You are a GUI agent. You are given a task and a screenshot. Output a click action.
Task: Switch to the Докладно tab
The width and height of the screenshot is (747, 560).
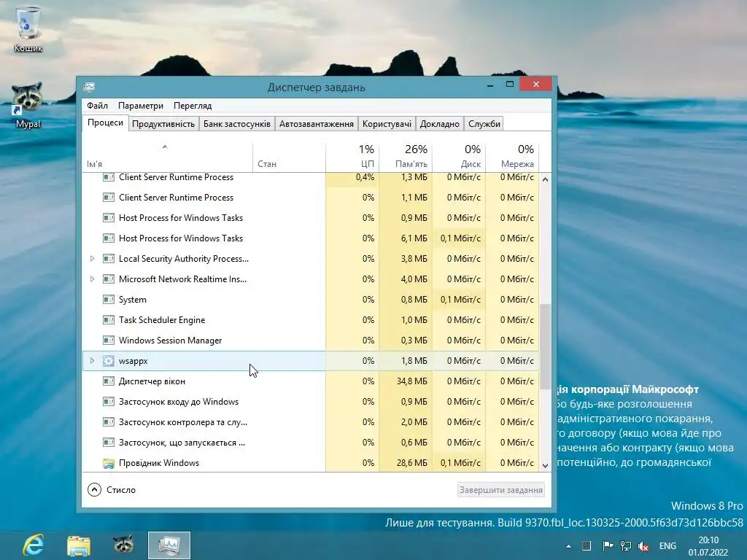(440, 124)
